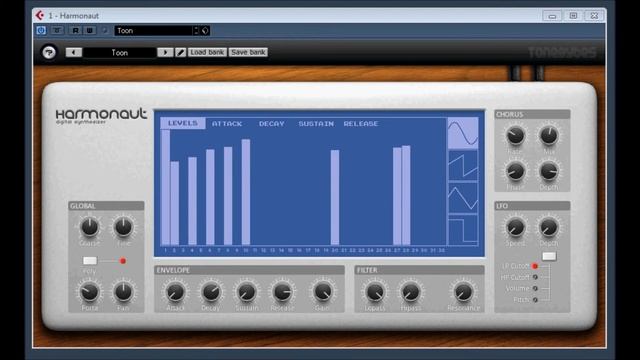Click the Filter Hipass knob

(410, 292)
